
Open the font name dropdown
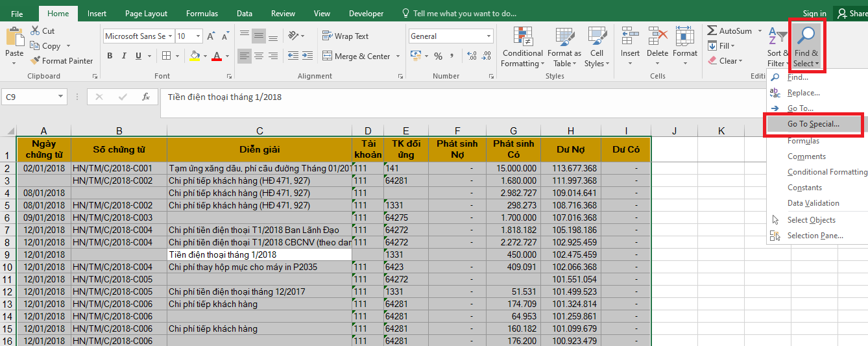(170, 36)
